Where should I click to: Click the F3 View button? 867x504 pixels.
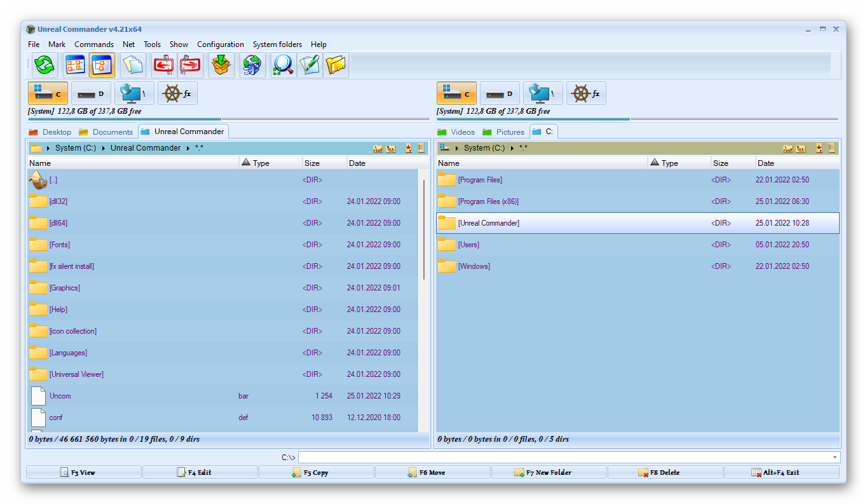coord(83,472)
